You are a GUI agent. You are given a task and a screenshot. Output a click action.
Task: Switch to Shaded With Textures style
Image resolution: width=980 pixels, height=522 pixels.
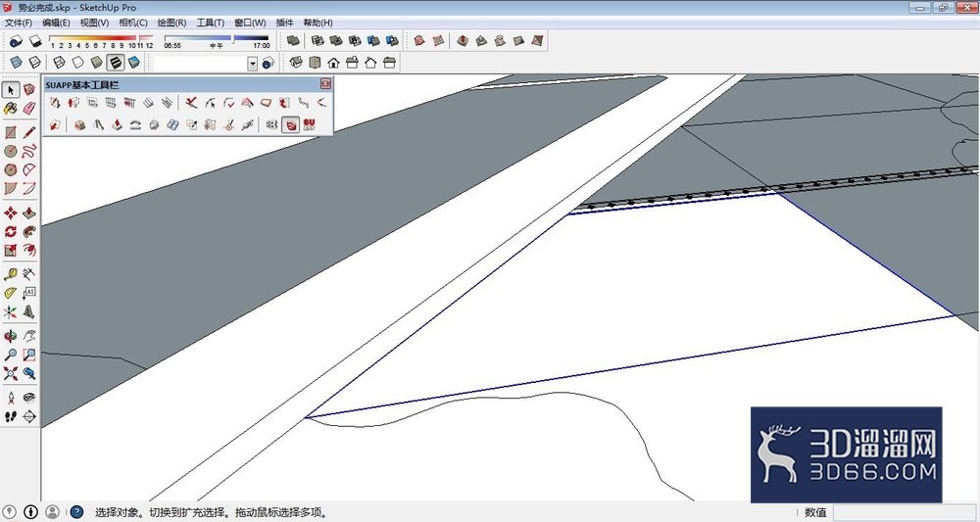click(115, 63)
